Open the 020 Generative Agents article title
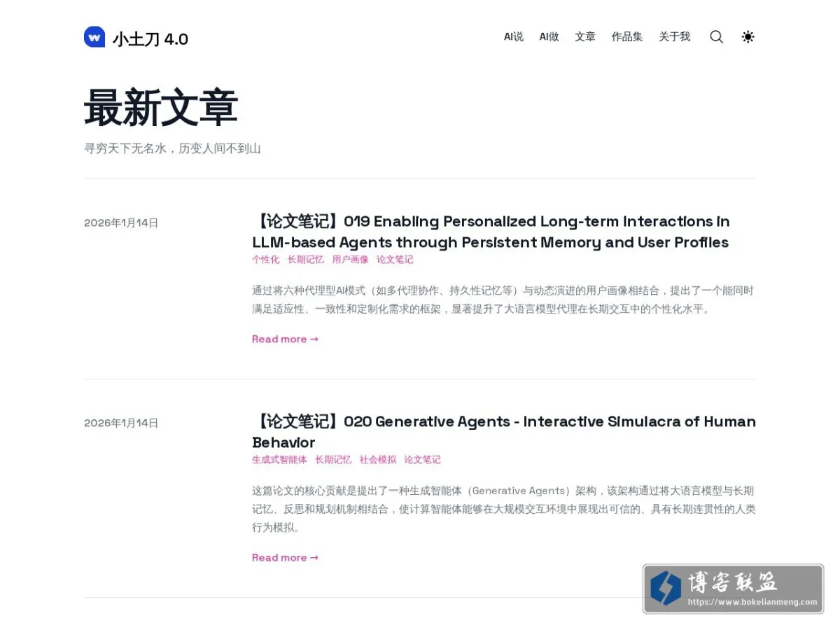The height and width of the screenshot is (630, 840). (x=504, y=432)
